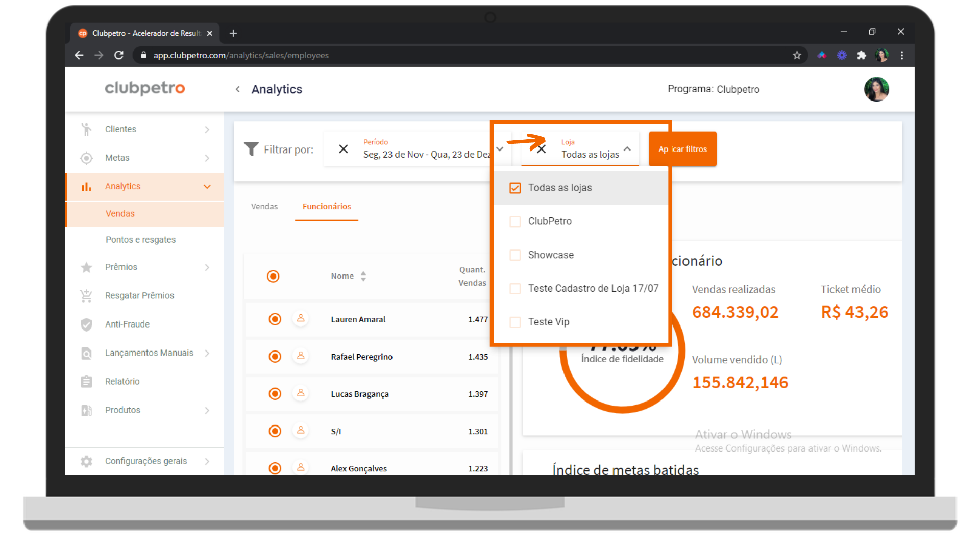Image resolution: width=980 pixels, height=551 pixels.
Task: Click the user profile avatar photo
Action: tap(876, 89)
